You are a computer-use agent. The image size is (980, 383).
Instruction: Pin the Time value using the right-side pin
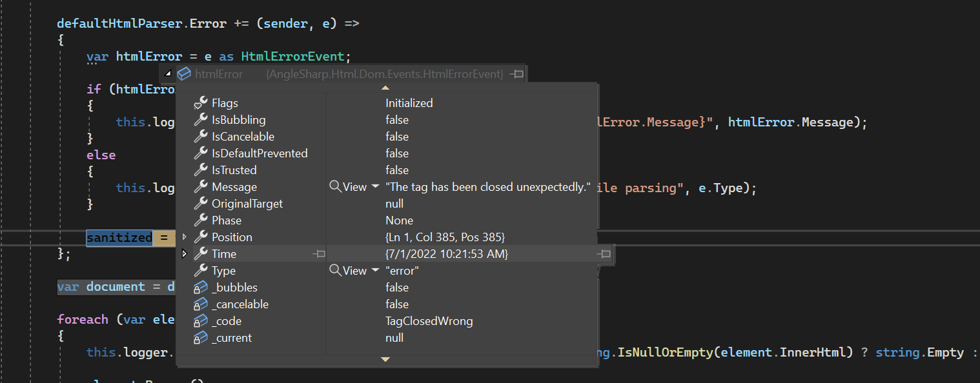(x=605, y=254)
